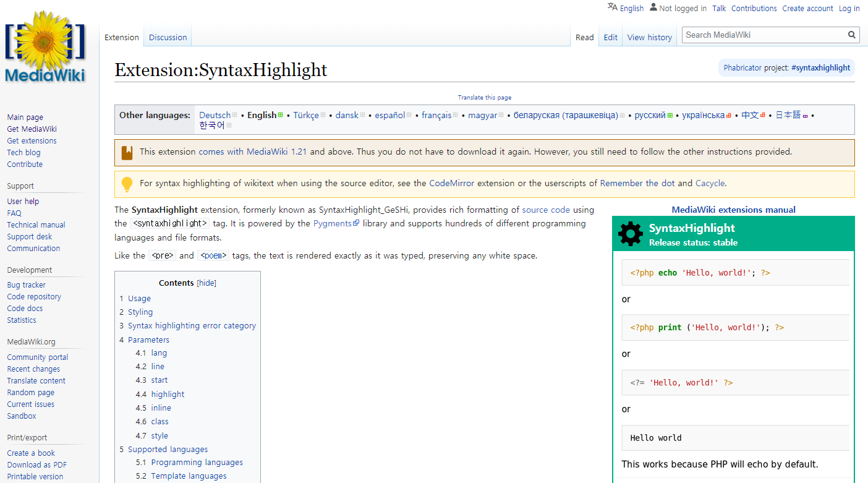
Task: Open the comes with MediaWiki 1.21 link
Action: tap(253, 152)
